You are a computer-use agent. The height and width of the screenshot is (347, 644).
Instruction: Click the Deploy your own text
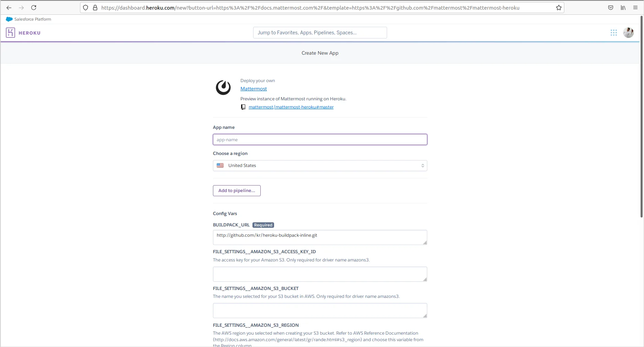pos(258,81)
